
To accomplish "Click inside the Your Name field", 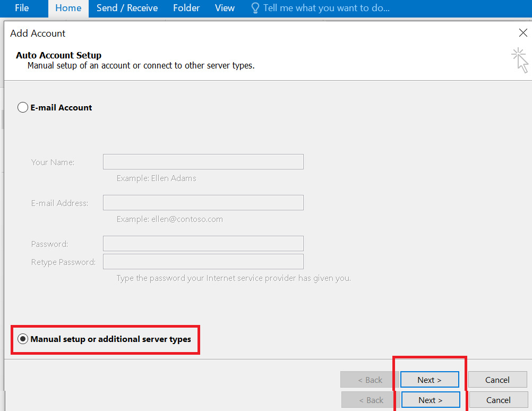I will click(203, 161).
